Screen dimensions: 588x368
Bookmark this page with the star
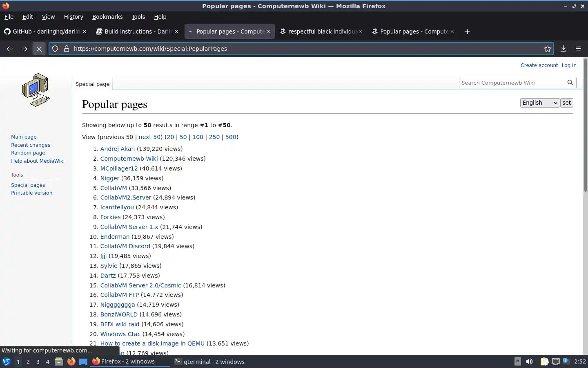(548, 49)
